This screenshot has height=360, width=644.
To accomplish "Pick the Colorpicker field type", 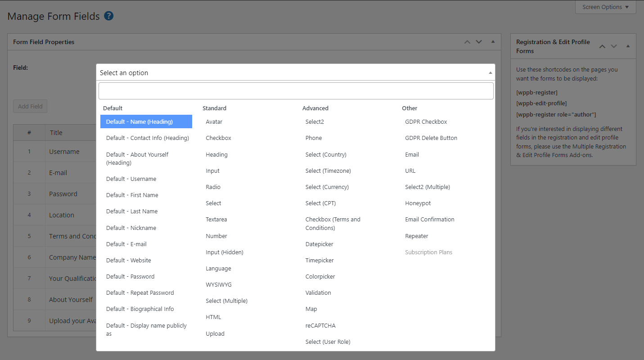I will pyautogui.click(x=320, y=276).
